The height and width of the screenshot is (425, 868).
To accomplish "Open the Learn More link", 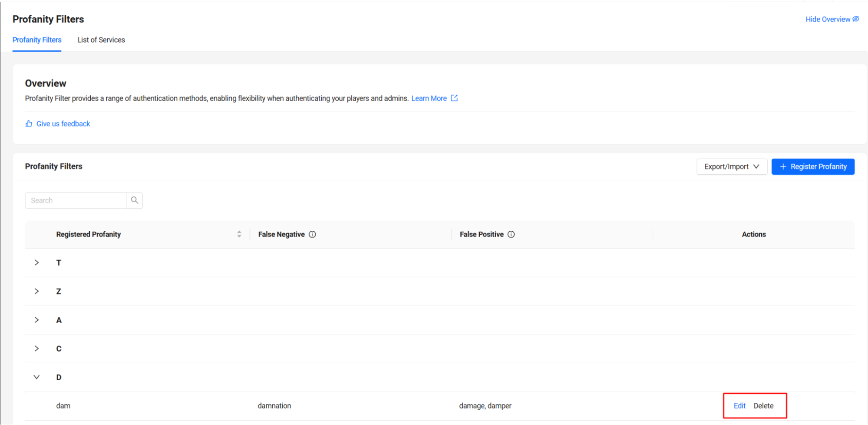I will coord(429,98).
